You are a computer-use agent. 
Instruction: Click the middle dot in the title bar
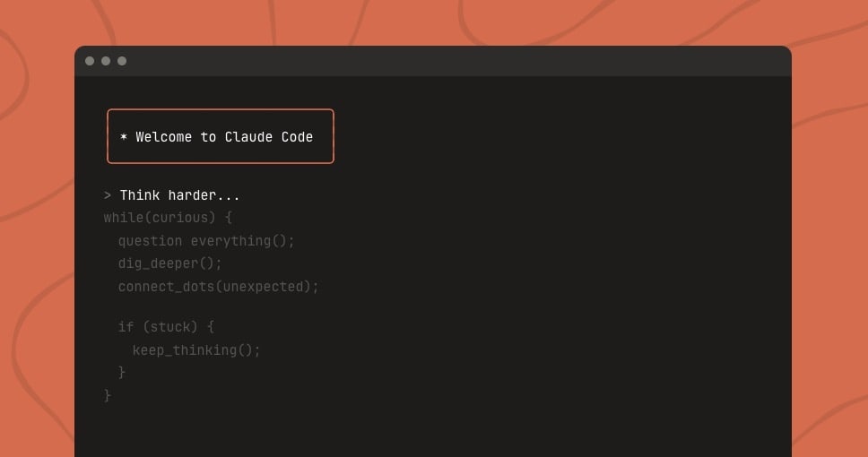[x=106, y=61]
